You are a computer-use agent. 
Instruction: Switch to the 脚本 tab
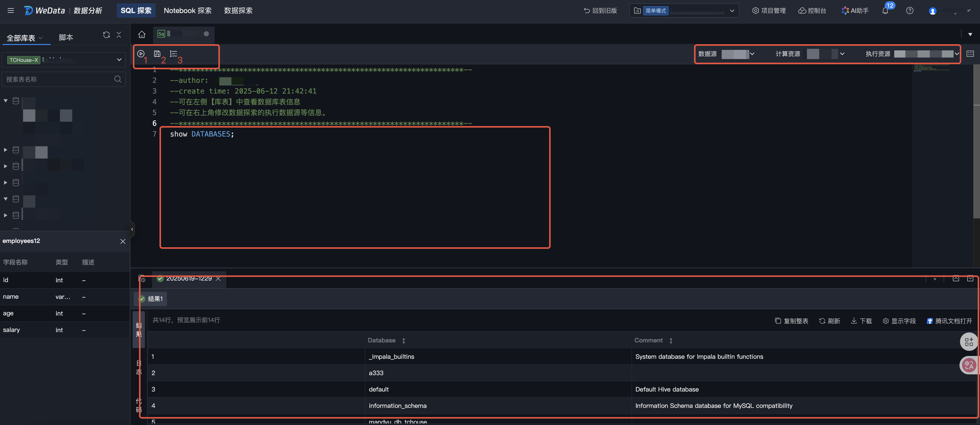[66, 37]
